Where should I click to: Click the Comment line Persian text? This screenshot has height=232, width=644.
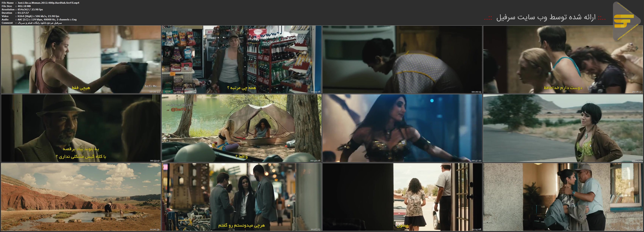coord(39,23)
